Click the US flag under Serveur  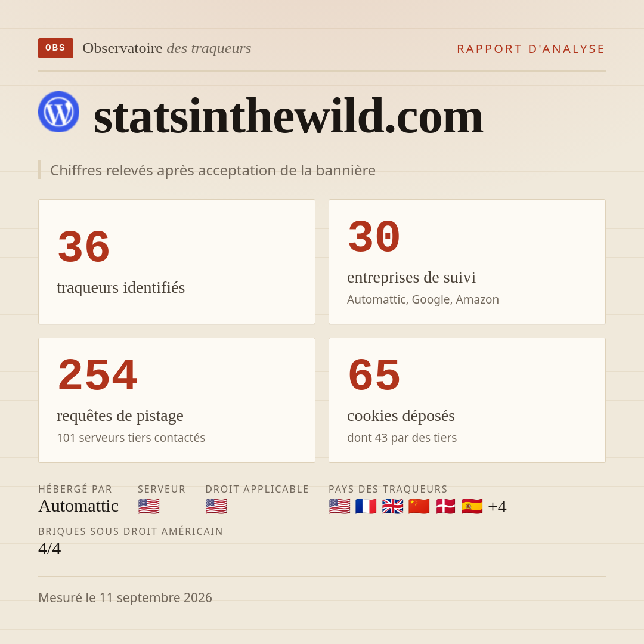[148, 506]
